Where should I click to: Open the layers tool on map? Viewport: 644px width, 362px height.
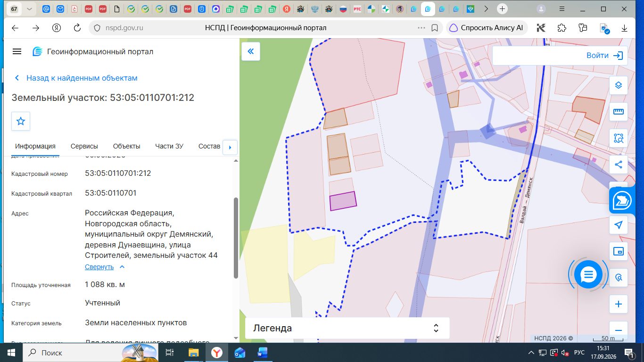(619, 85)
